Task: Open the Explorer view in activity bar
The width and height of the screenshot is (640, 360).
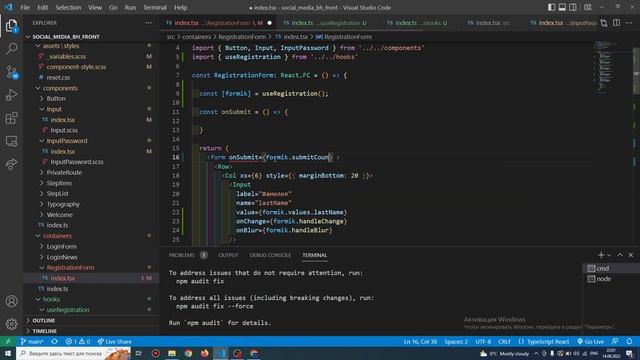Action: pos(11,26)
